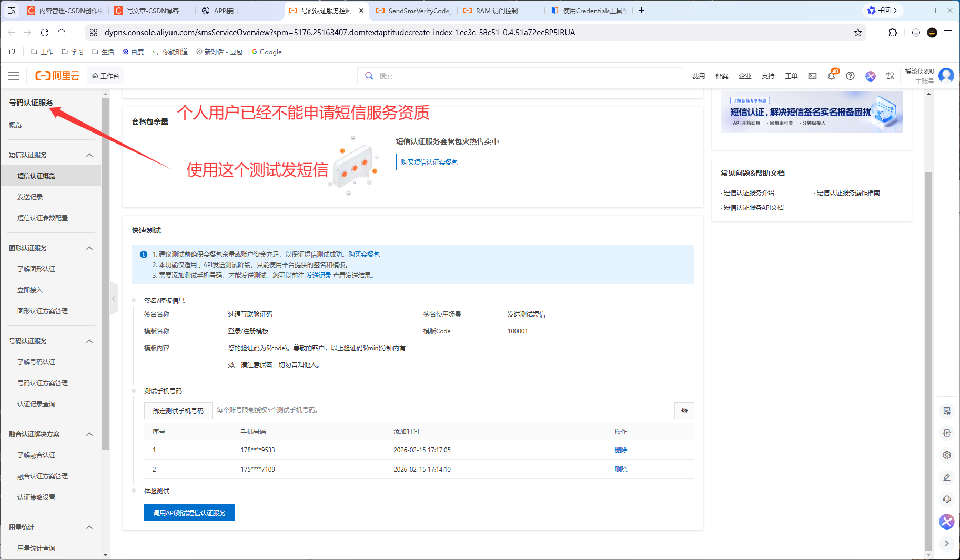Image resolution: width=960 pixels, height=560 pixels.
Task: Switch language with the translate icon
Action: (890, 76)
